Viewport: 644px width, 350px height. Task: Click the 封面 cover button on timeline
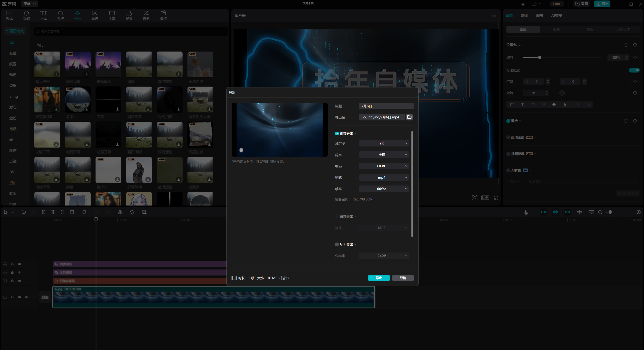tap(45, 297)
